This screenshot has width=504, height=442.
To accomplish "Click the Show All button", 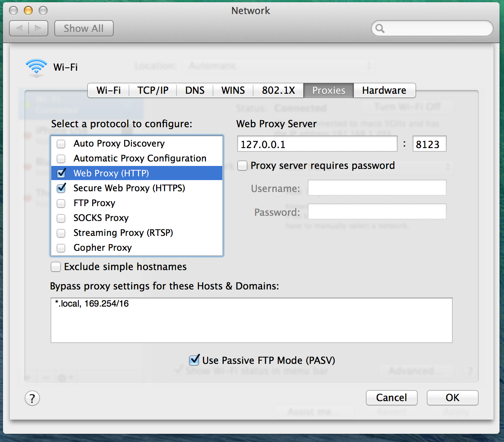I will coord(84,28).
